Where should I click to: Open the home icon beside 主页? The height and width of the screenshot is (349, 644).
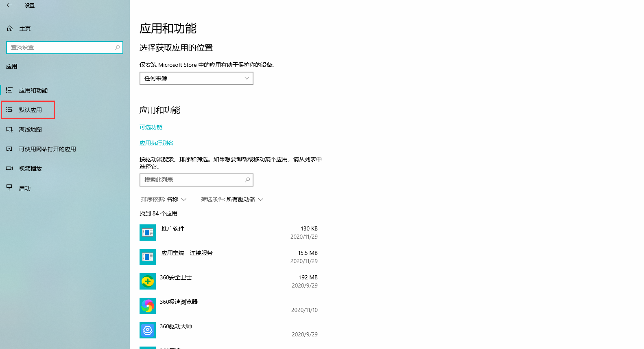pyautogui.click(x=10, y=29)
